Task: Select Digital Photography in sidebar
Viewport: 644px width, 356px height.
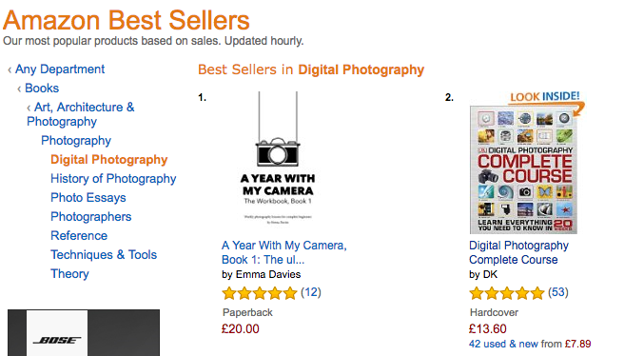Action: pyautogui.click(x=108, y=160)
